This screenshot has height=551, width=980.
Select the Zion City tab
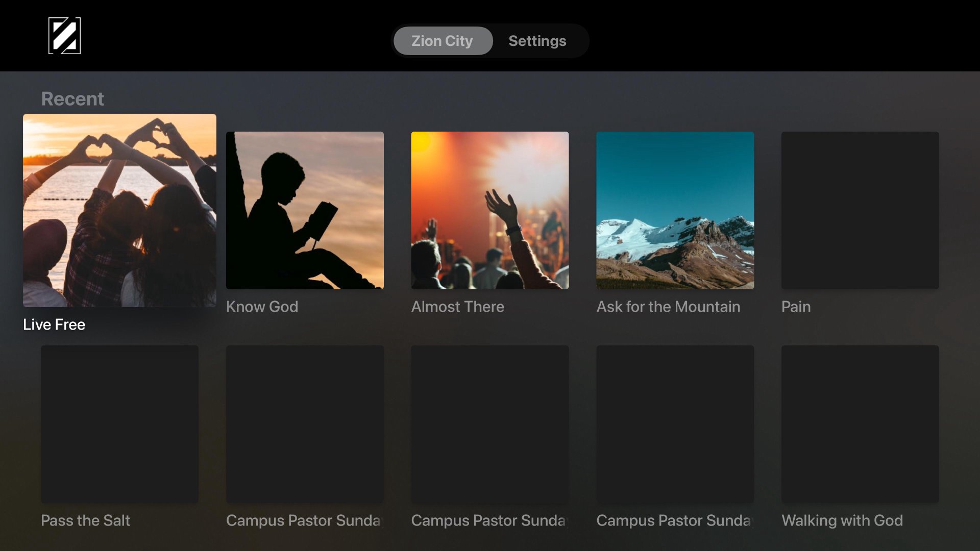click(x=443, y=41)
